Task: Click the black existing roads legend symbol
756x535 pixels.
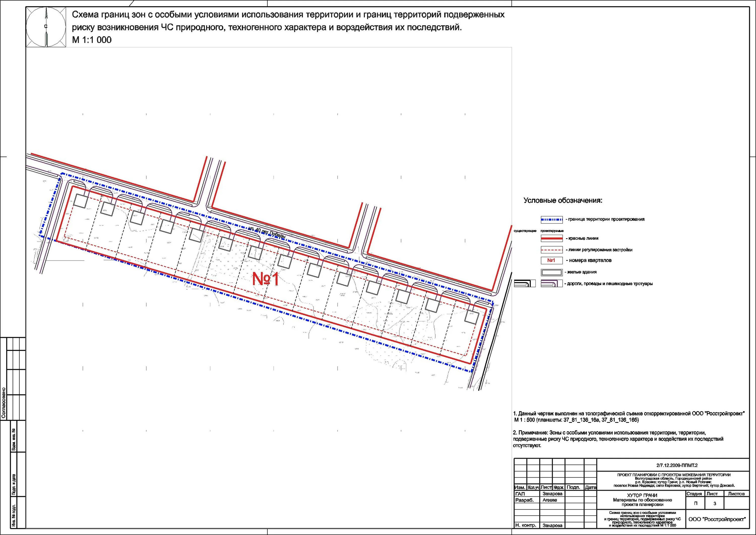Action: pyautogui.click(x=524, y=284)
